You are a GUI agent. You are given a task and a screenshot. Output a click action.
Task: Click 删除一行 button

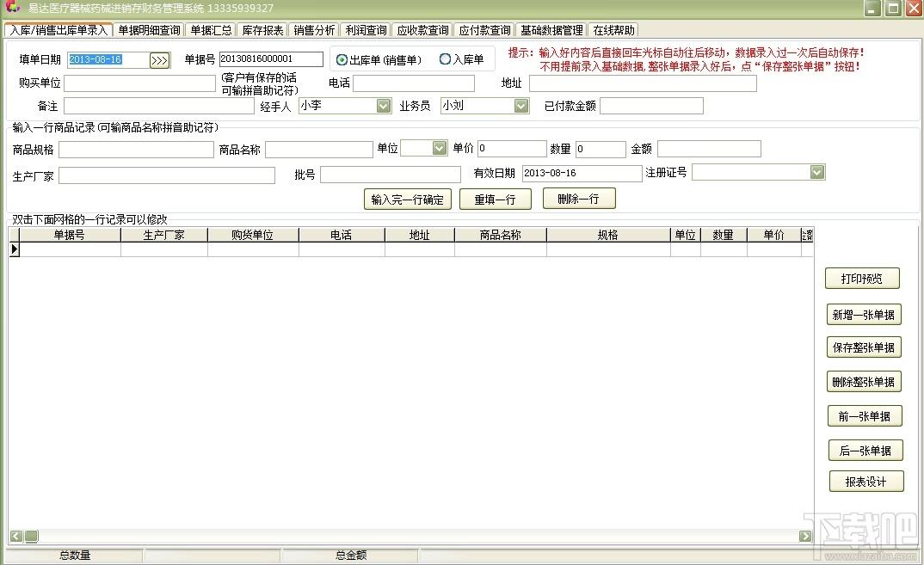click(x=579, y=199)
